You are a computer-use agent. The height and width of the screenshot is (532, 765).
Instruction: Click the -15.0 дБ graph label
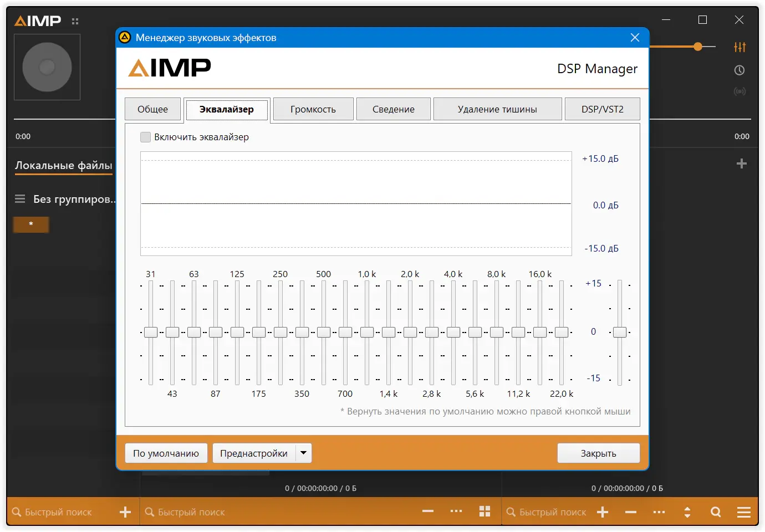[x=601, y=248]
